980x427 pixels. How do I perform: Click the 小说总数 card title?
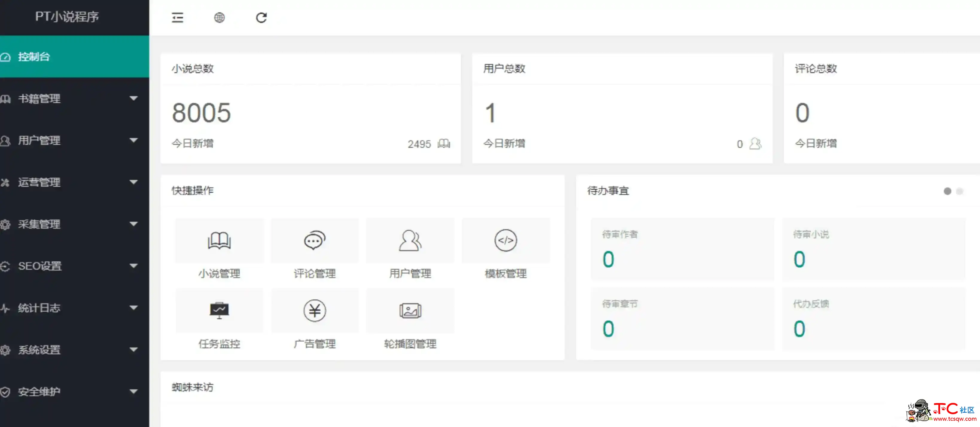point(193,69)
